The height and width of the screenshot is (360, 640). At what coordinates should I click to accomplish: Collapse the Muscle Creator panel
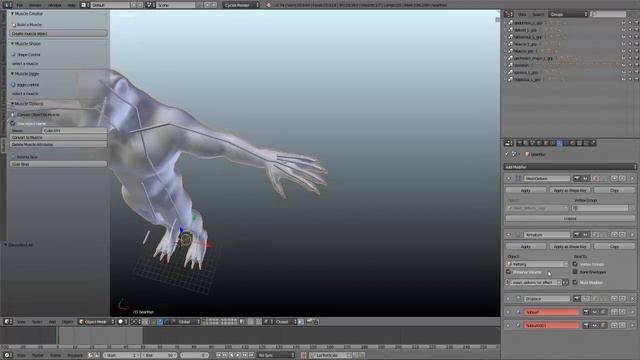(x=12, y=13)
